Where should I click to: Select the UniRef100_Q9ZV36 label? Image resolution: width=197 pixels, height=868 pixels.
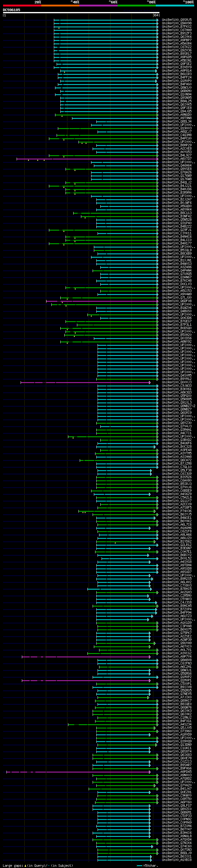177,50
